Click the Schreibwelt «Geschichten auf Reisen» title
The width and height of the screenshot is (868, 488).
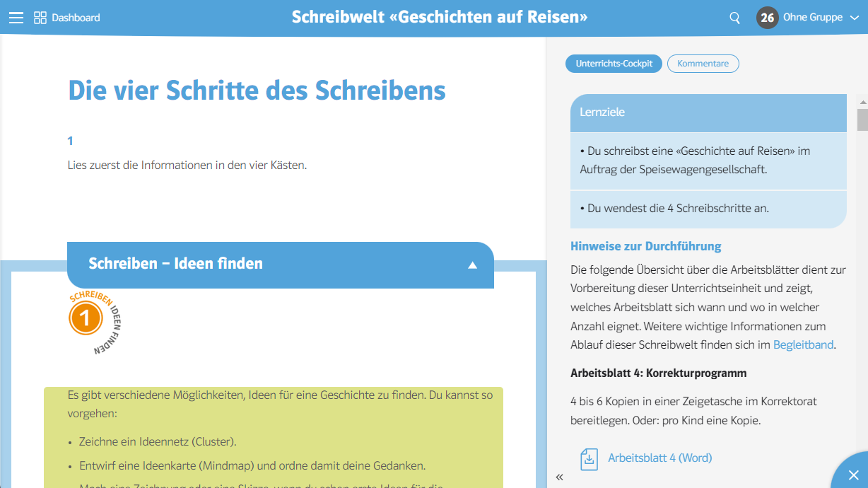point(439,17)
